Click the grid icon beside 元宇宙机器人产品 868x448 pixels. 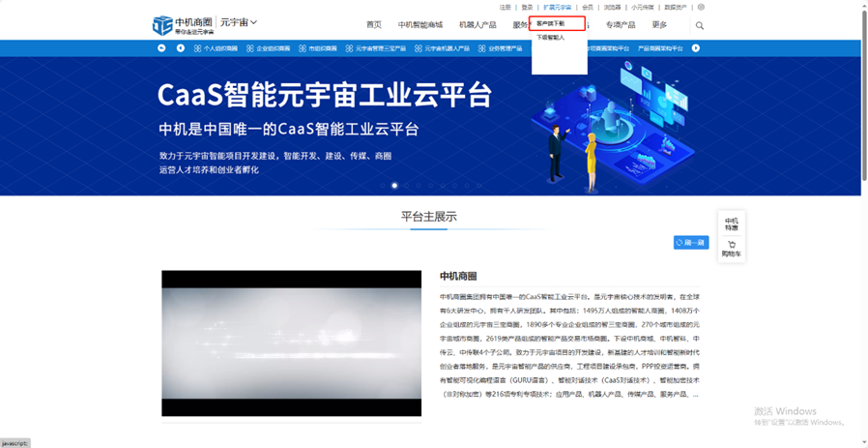point(418,48)
